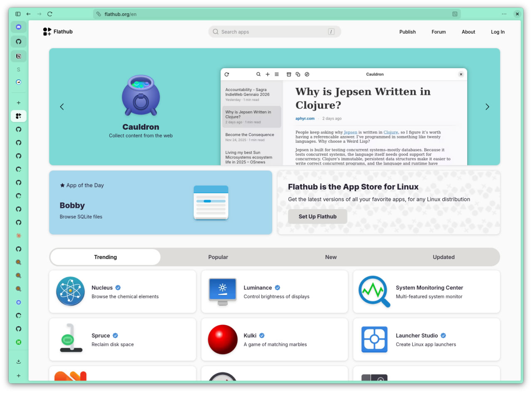532x393 pixels.
Task: Click the Jepsen link in the article text
Action: click(x=350, y=132)
